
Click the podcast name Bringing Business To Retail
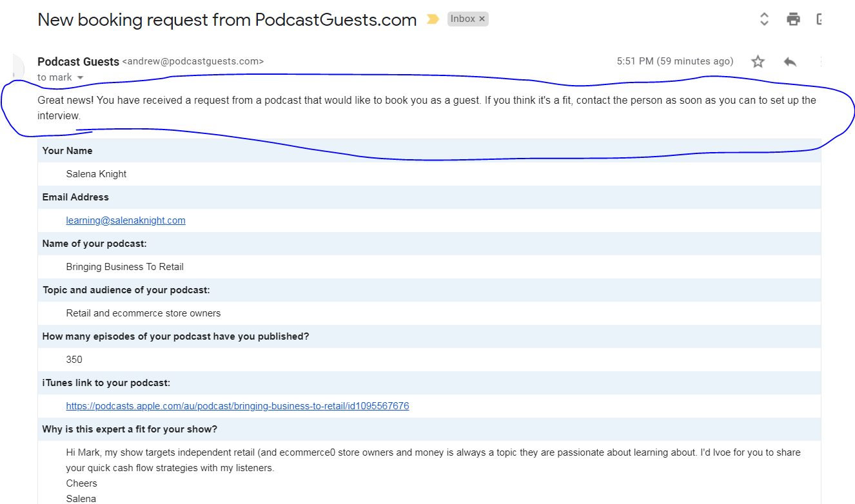pyautogui.click(x=124, y=267)
